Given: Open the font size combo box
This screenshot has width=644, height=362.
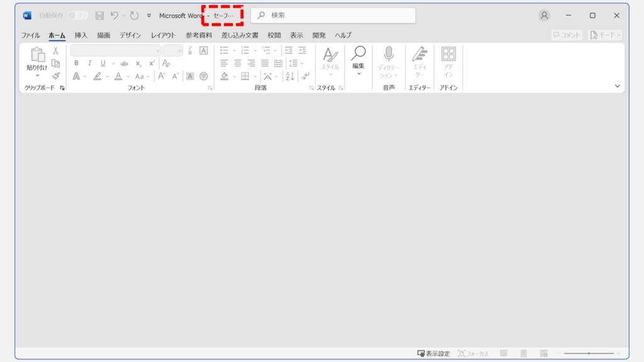Looking at the screenshot, I should [x=172, y=50].
